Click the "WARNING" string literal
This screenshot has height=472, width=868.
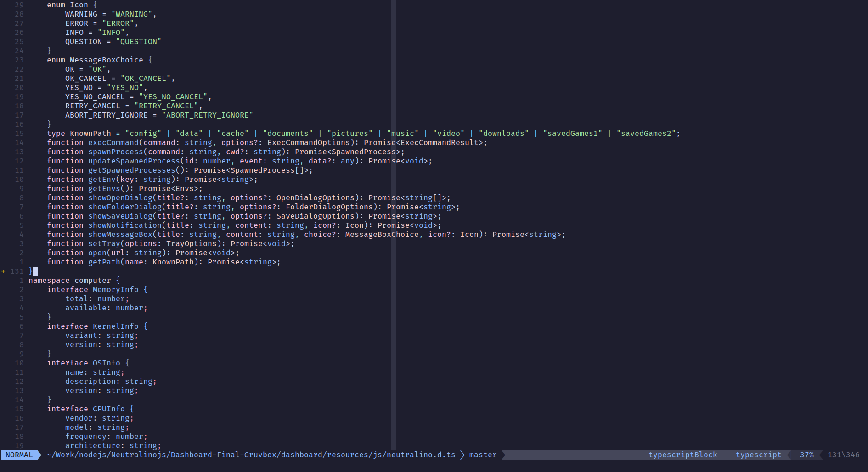click(x=131, y=14)
